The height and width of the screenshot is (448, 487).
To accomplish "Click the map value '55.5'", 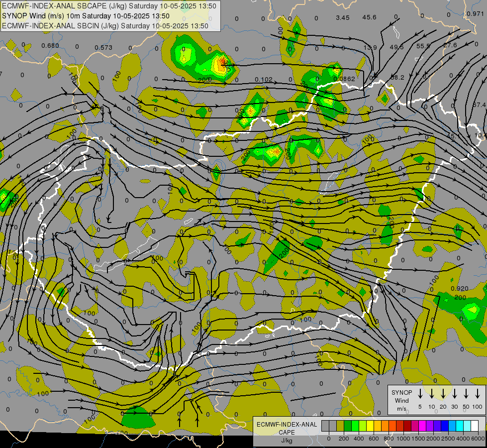I will click(423, 46).
